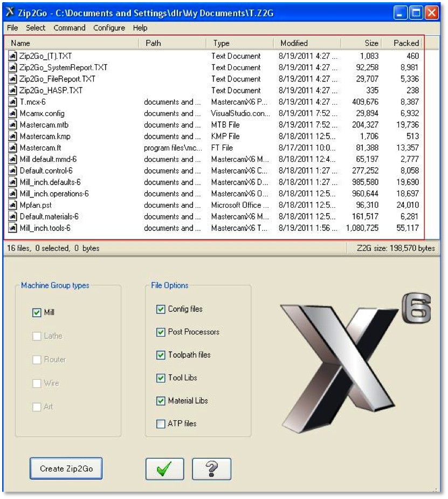This screenshot has width=448, height=499.
Task: Click the Mill_inch.operations-6 file icon
Action: click(12, 194)
